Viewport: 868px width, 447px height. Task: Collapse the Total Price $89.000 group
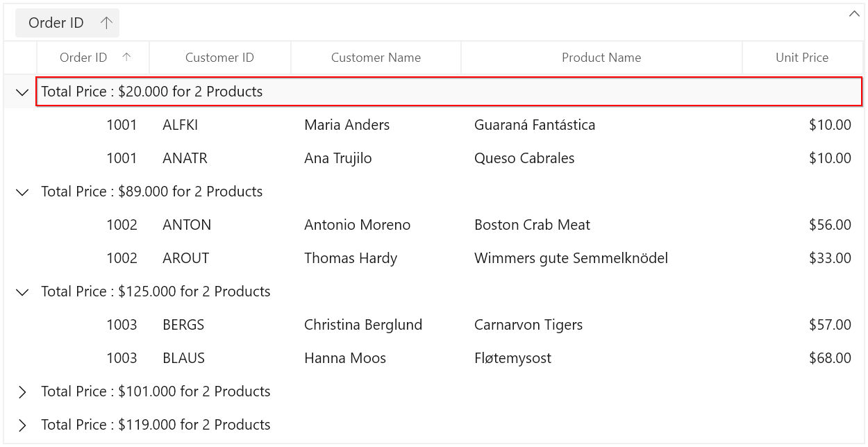[x=22, y=192]
